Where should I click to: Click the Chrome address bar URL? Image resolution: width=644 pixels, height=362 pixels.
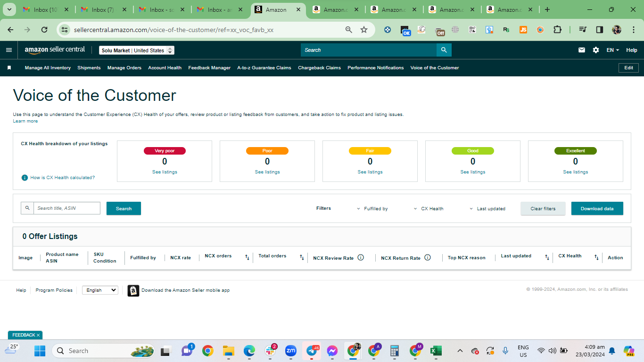tap(174, 30)
